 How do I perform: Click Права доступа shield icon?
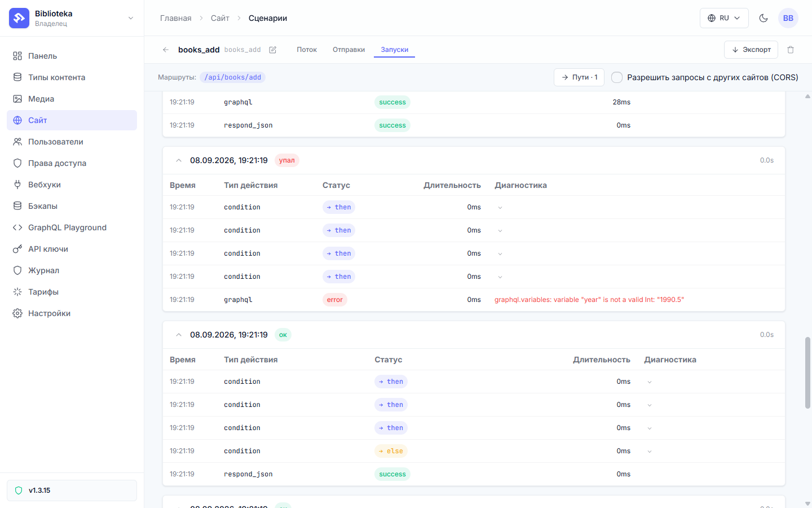click(x=17, y=163)
